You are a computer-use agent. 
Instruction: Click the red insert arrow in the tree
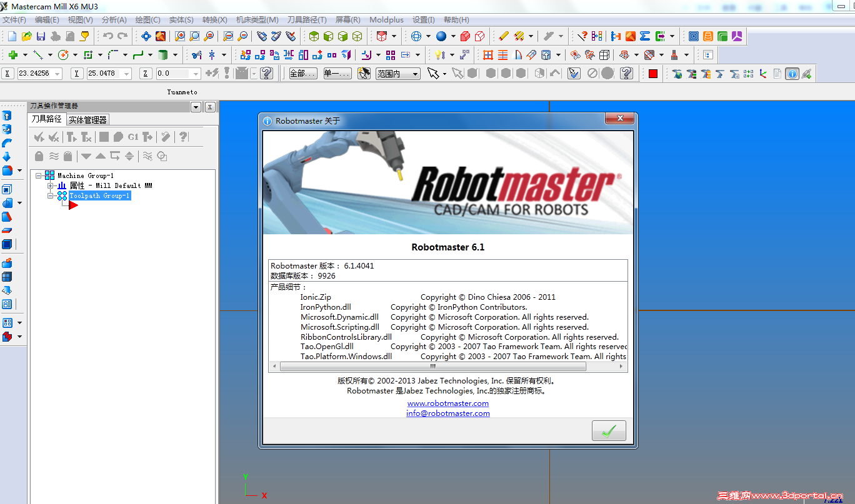pos(73,205)
